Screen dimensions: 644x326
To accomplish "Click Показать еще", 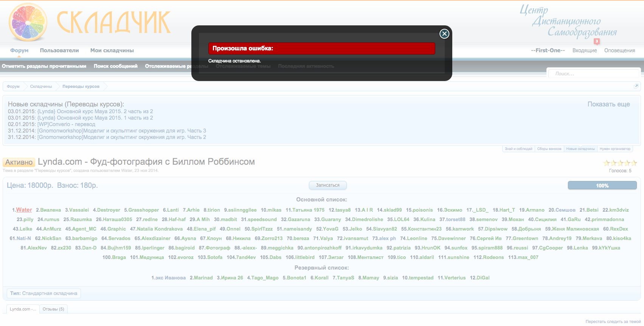I will [609, 104].
